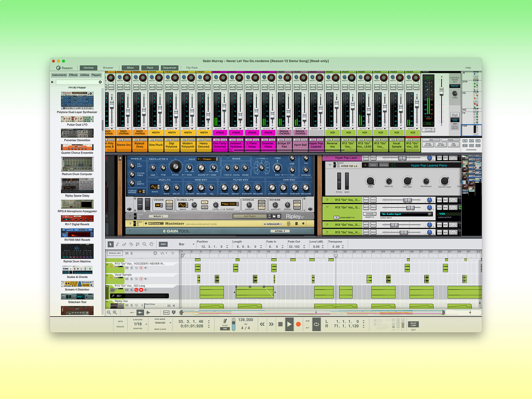Open the IN input dropdown on GO Long track
The image size is (532, 399).
[x=119, y=296]
